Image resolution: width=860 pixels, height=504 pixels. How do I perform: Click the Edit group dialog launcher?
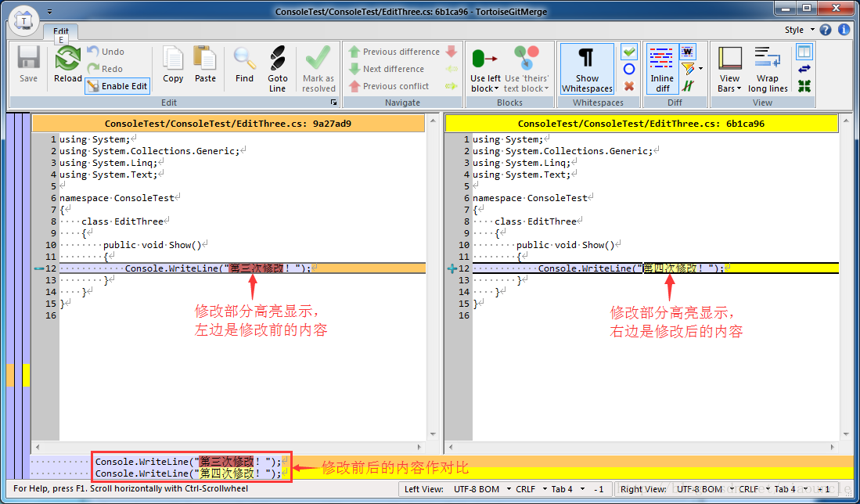click(x=333, y=103)
